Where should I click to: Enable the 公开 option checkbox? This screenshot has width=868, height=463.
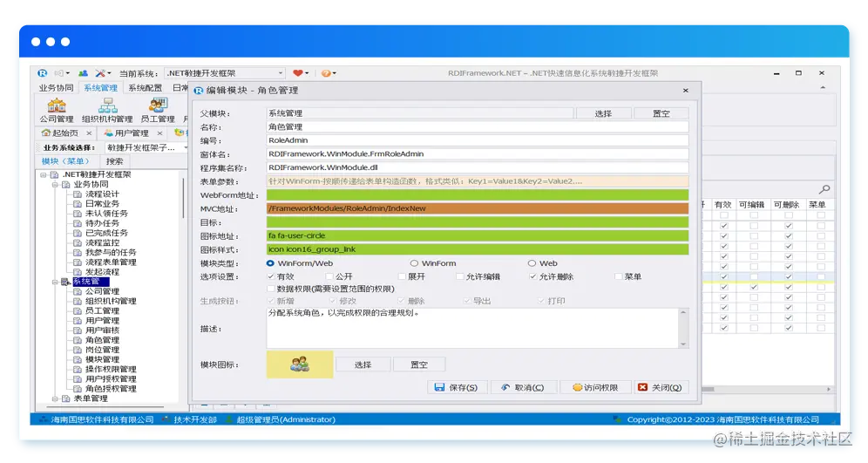(x=329, y=276)
